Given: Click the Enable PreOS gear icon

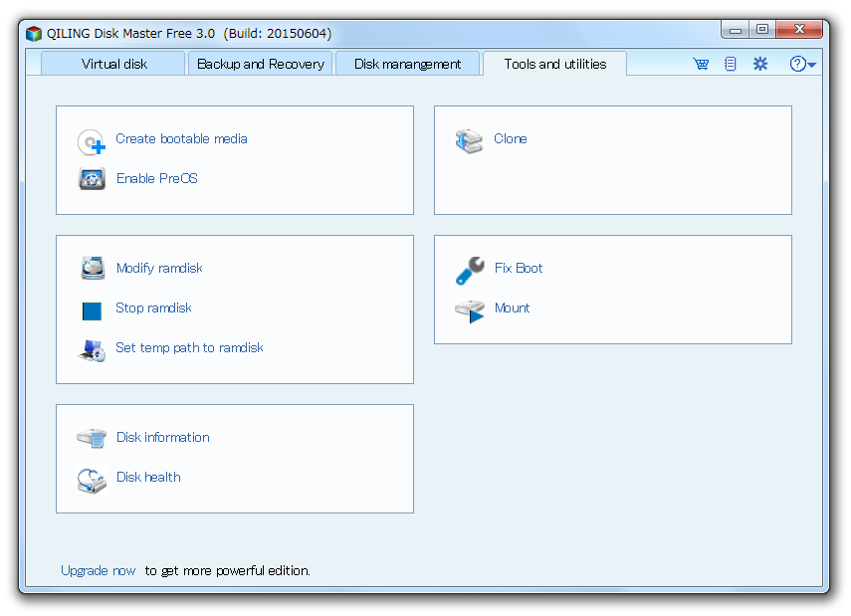Looking at the screenshot, I should pyautogui.click(x=92, y=178).
